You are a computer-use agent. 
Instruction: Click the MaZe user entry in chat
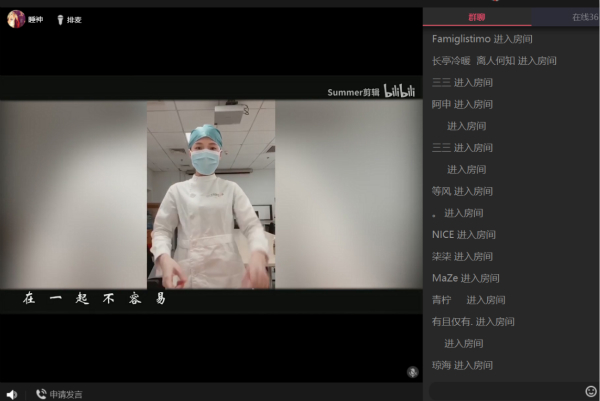click(445, 278)
